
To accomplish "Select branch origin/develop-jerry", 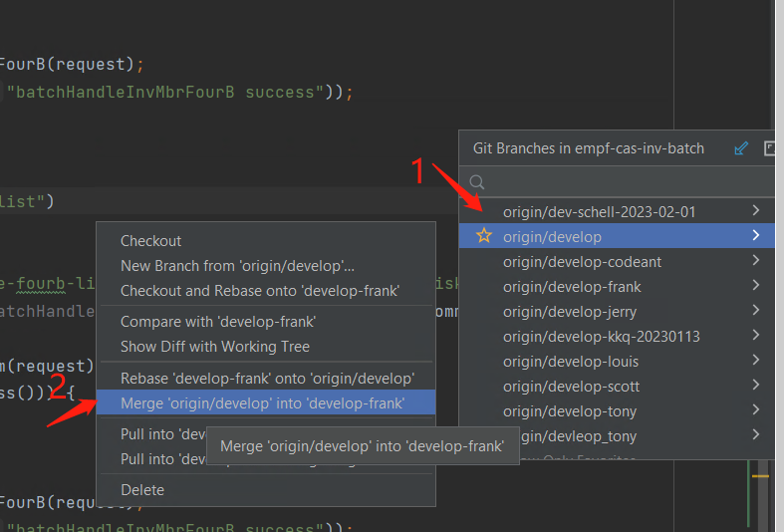I will pos(617,311).
